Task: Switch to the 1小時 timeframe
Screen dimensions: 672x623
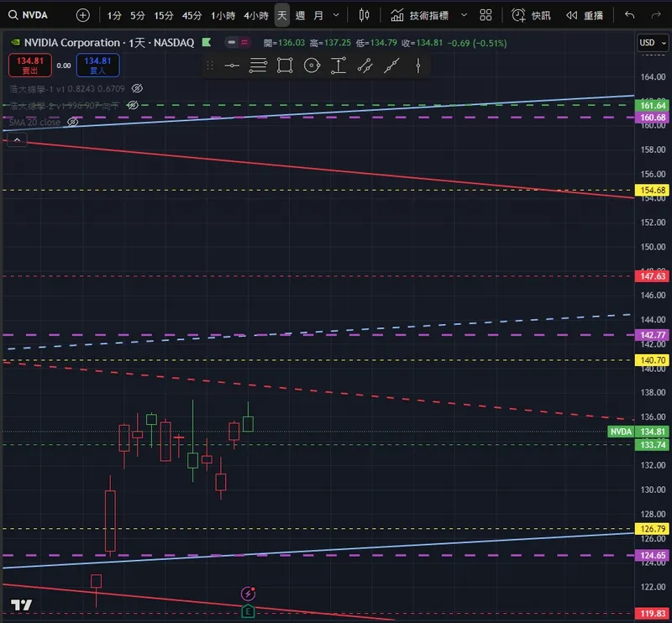Action: pos(223,16)
